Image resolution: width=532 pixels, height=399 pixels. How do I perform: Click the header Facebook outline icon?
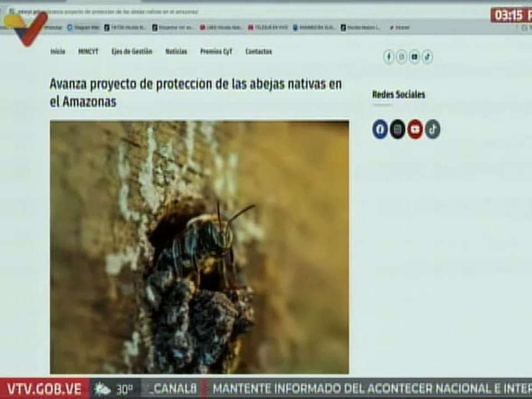pyautogui.click(x=389, y=57)
